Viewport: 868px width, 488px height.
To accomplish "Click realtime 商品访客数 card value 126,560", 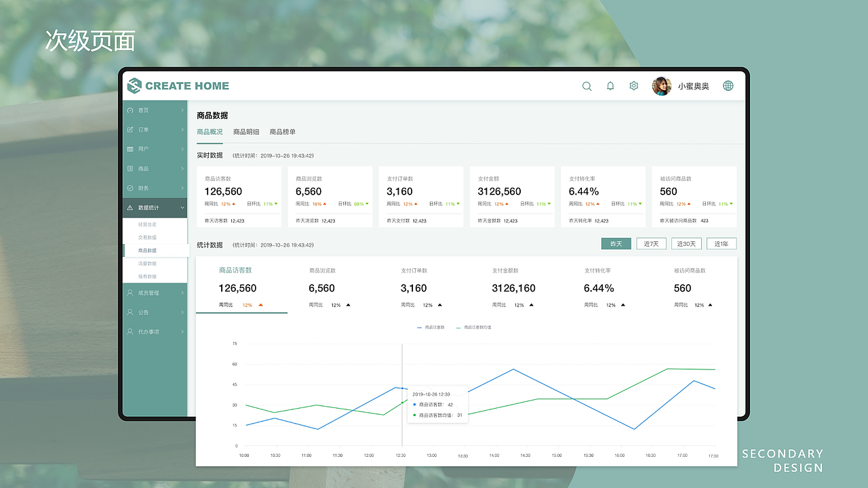I will click(223, 192).
